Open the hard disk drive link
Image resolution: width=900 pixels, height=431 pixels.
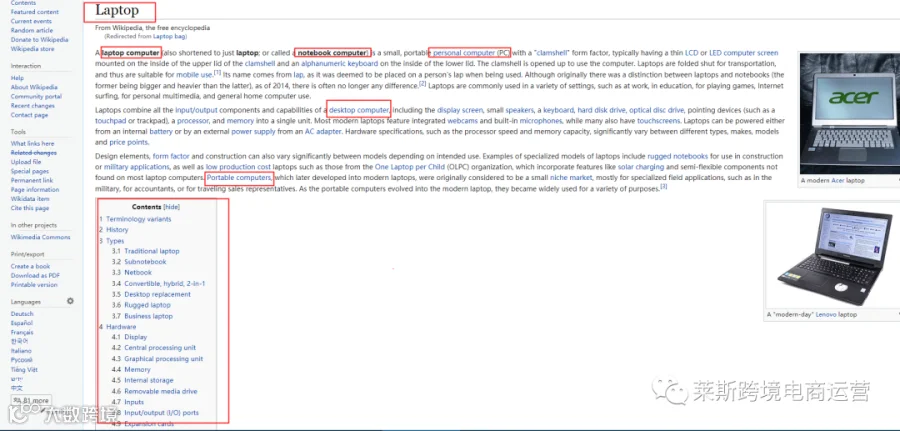click(x=602, y=110)
